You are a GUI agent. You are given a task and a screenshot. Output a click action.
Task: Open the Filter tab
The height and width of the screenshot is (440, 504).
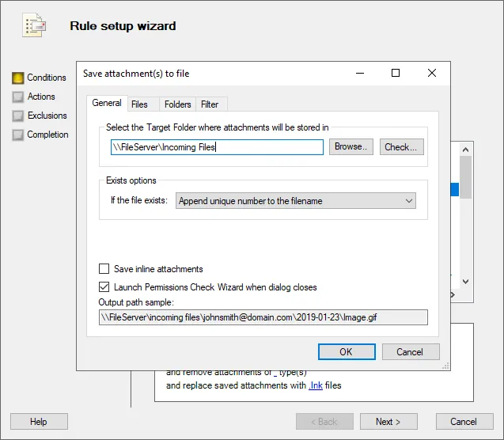[210, 104]
